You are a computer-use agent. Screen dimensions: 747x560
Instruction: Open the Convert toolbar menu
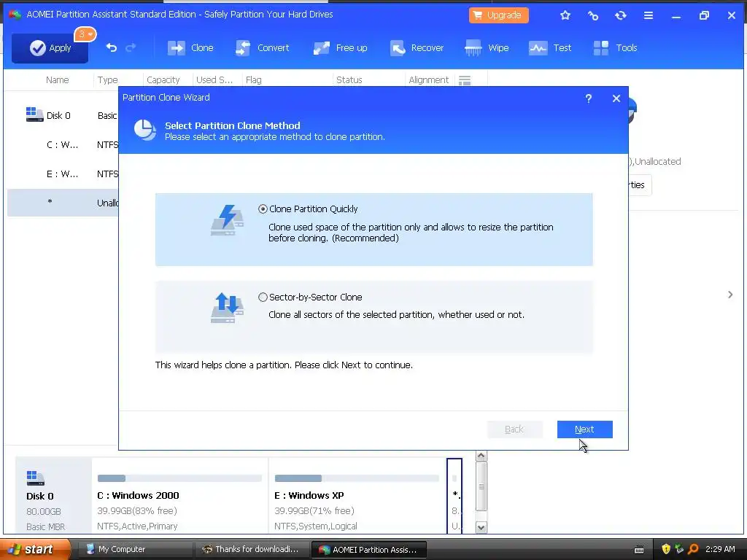click(x=263, y=48)
